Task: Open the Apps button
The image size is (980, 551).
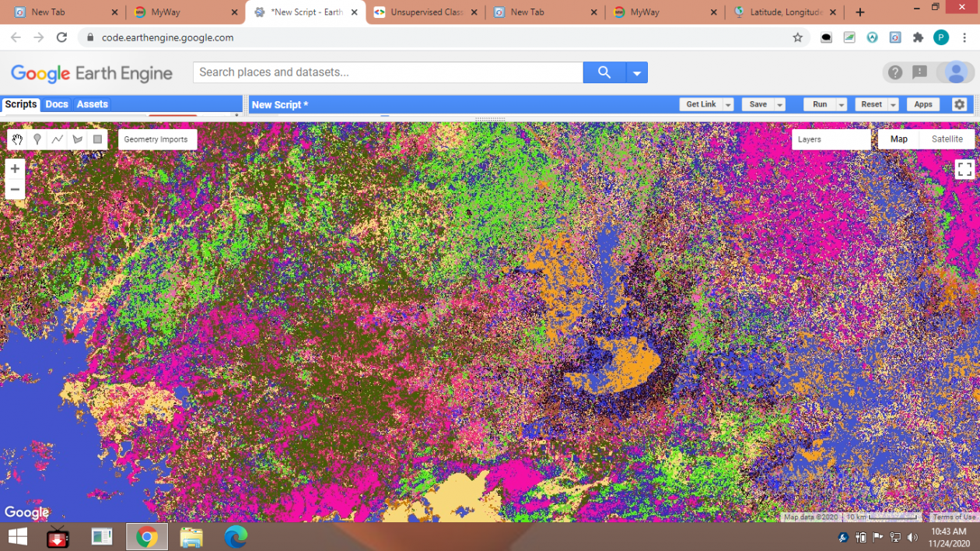Action: point(923,104)
